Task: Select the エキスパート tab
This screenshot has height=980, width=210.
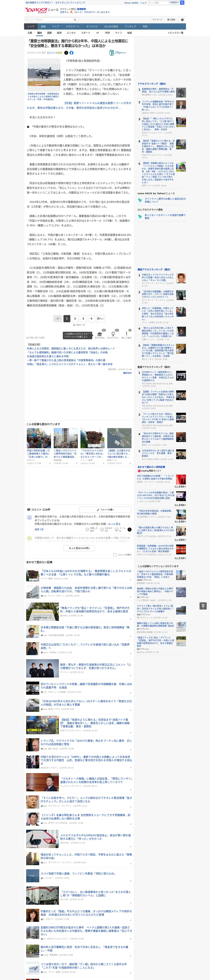Action: [x=72, y=27]
